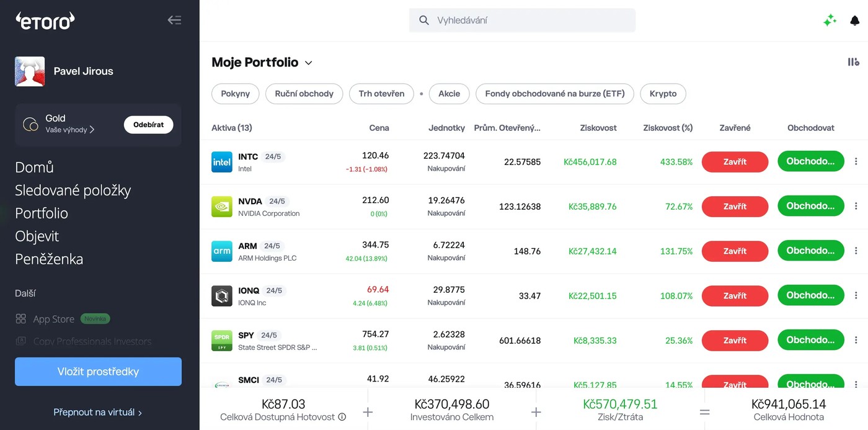This screenshot has height=430, width=868.
Task: Select the Krypto filter chip
Action: pyautogui.click(x=663, y=94)
